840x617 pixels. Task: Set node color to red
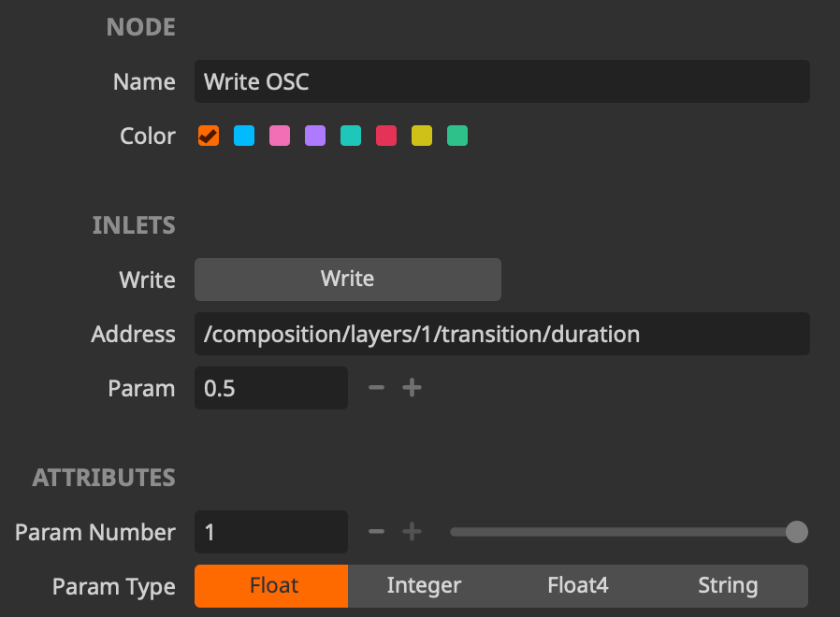tap(386, 136)
